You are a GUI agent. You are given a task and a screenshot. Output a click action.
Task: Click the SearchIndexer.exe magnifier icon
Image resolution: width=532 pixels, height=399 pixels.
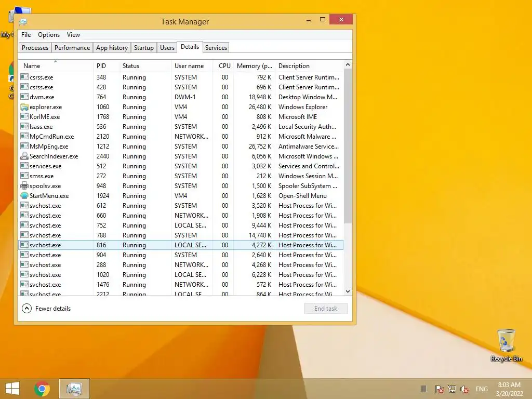pyautogui.click(x=24, y=156)
